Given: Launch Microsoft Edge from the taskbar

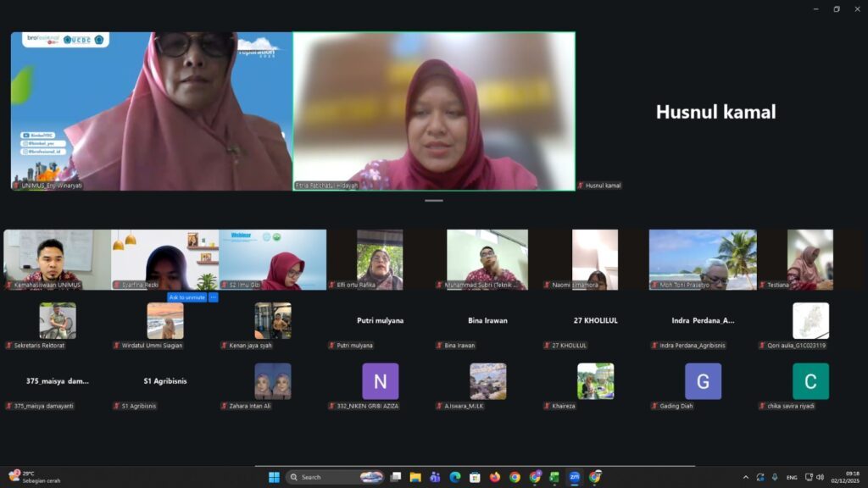Looking at the screenshot, I should [455, 477].
